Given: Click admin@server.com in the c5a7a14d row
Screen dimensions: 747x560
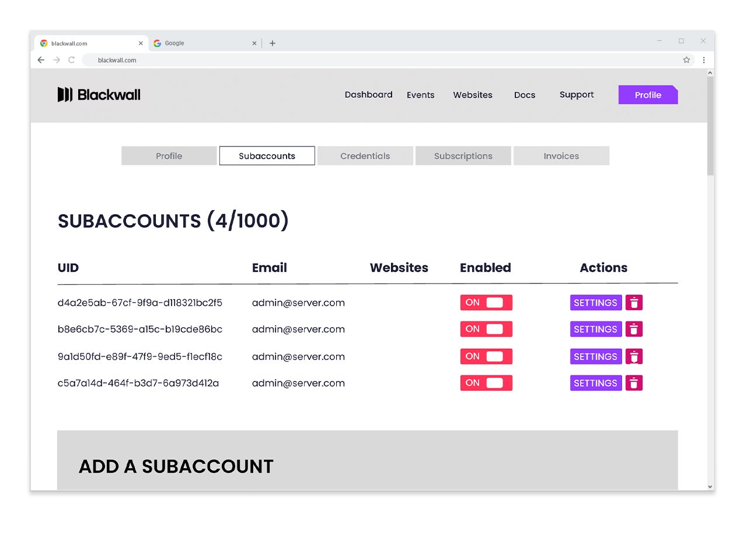Looking at the screenshot, I should click(x=298, y=383).
